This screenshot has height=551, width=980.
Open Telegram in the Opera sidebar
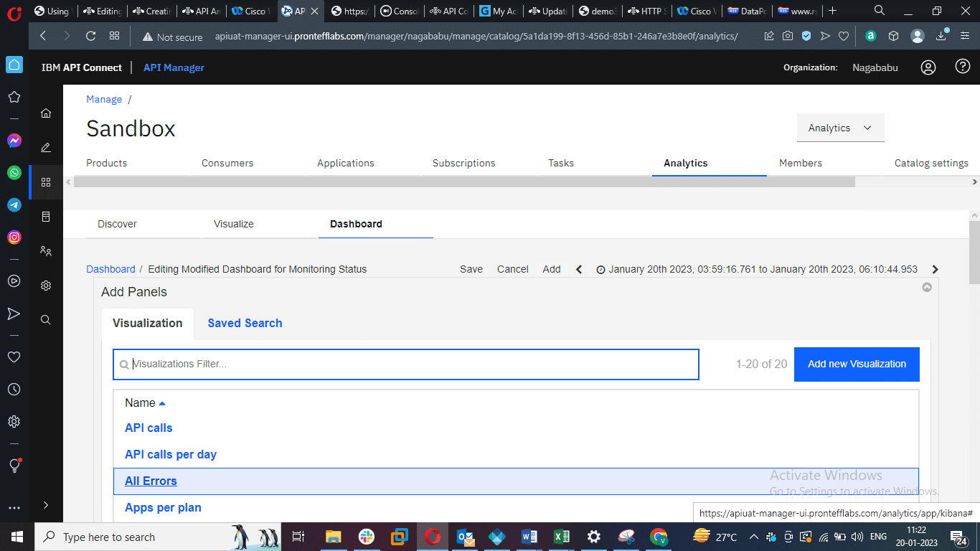(x=14, y=205)
